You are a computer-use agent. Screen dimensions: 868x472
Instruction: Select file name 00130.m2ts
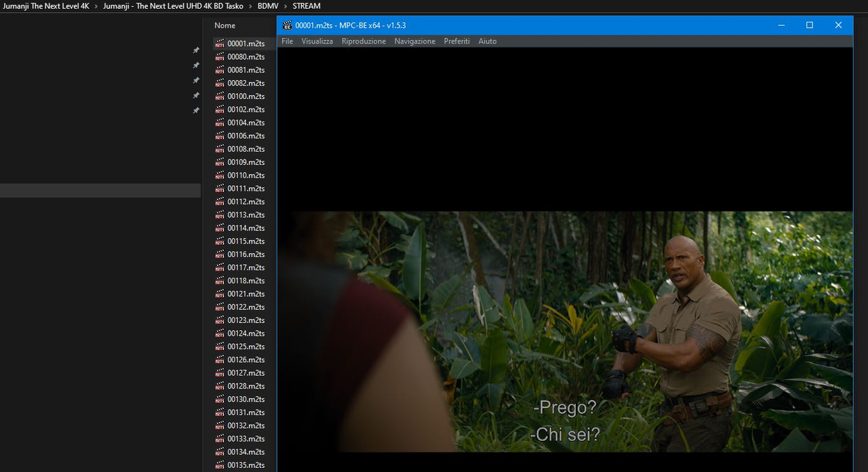pos(246,399)
